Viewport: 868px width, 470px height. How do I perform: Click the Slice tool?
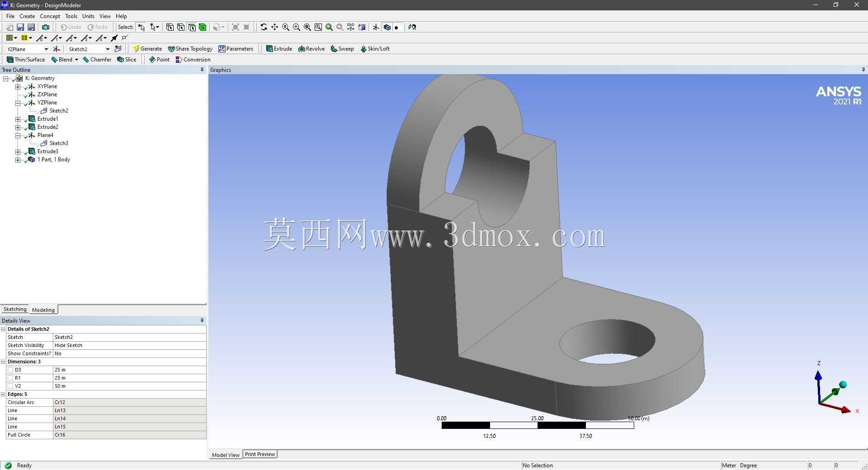pos(127,60)
